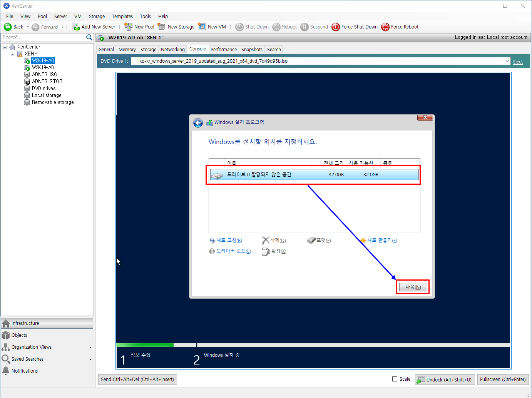Click the 이름 column header
The image size is (532, 398).
coord(268,163)
